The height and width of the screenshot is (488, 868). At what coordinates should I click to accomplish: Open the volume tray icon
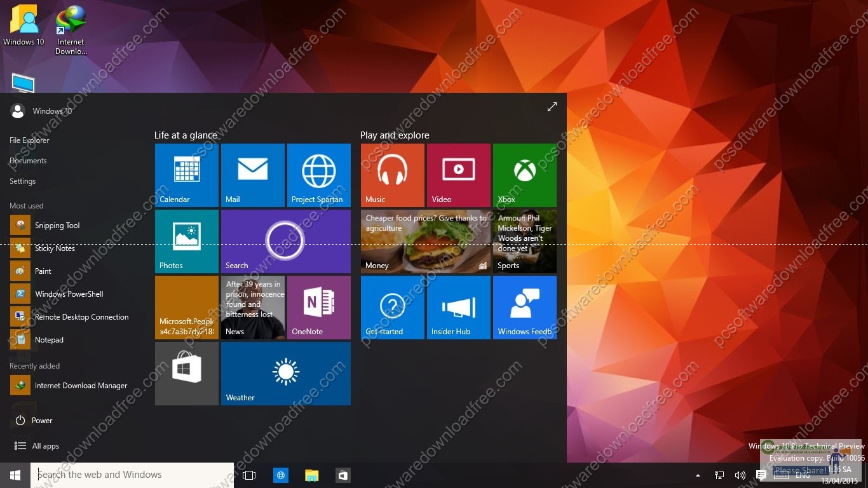740,475
